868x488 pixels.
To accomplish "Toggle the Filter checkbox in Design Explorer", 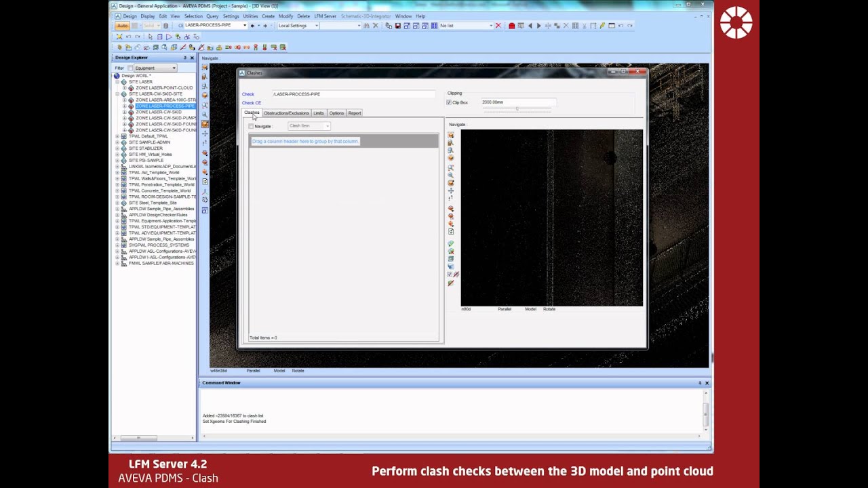I will coord(130,68).
